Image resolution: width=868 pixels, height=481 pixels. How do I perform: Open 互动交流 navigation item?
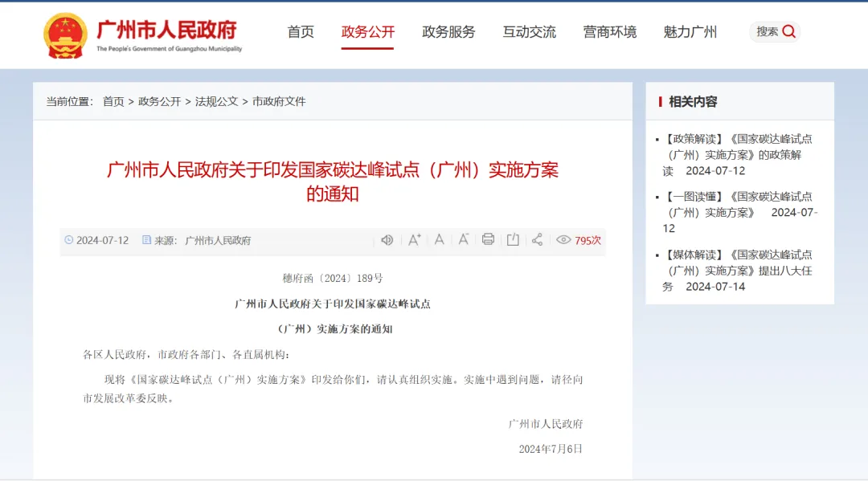tap(529, 32)
